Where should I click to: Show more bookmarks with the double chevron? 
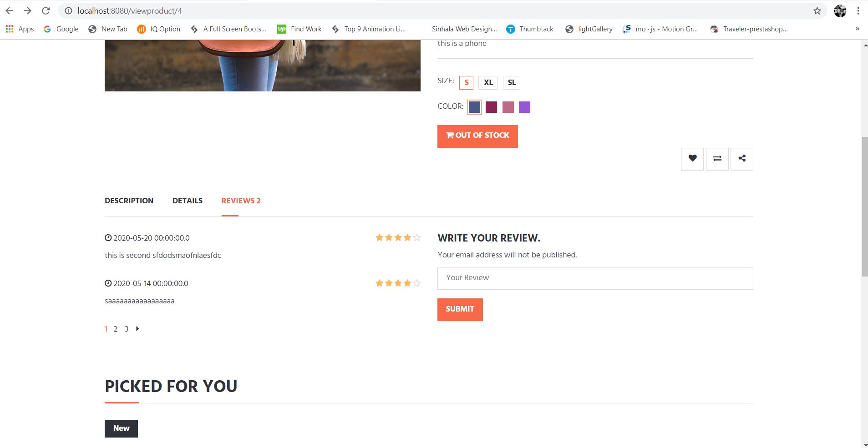tap(857, 29)
